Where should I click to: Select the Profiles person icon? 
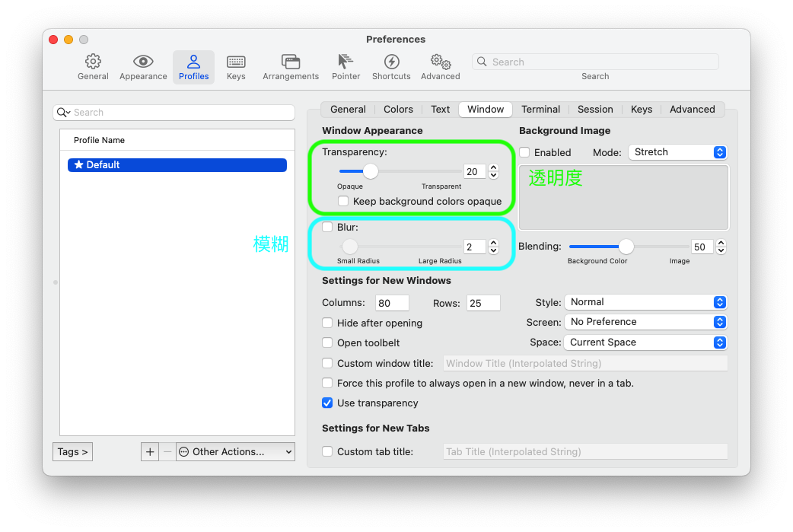click(194, 62)
